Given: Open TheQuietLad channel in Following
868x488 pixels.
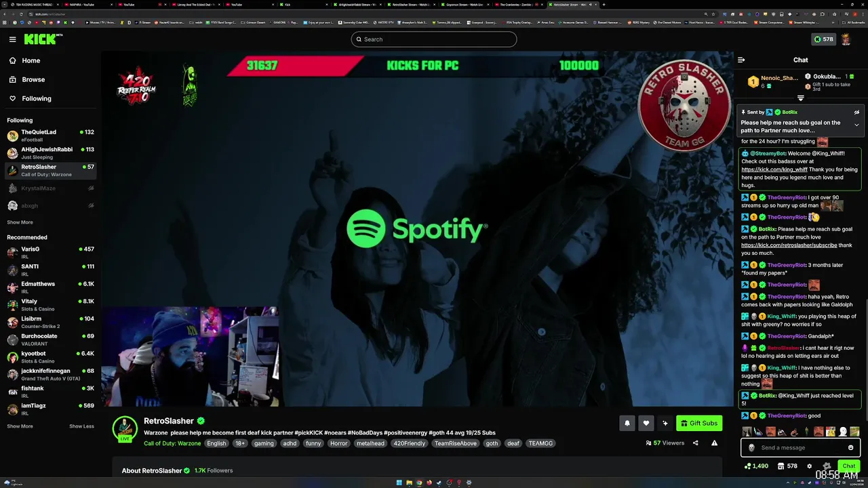Looking at the screenshot, I should [x=51, y=136].
